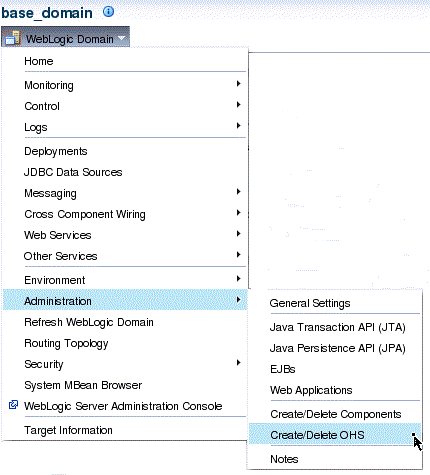Click the WebLogic Domain server icon
The width and height of the screenshot is (430, 475).
pyautogui.click(x=13, y=38)
